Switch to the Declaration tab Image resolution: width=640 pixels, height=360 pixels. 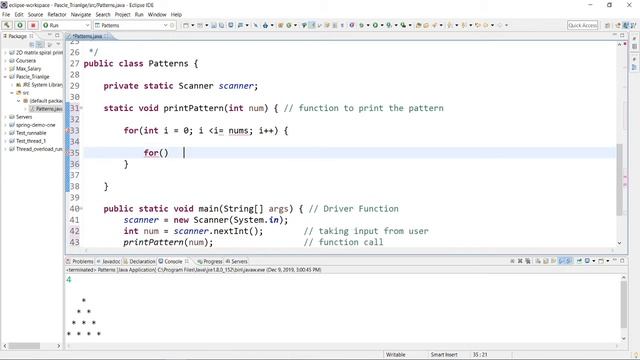click(x=140, y=261)
